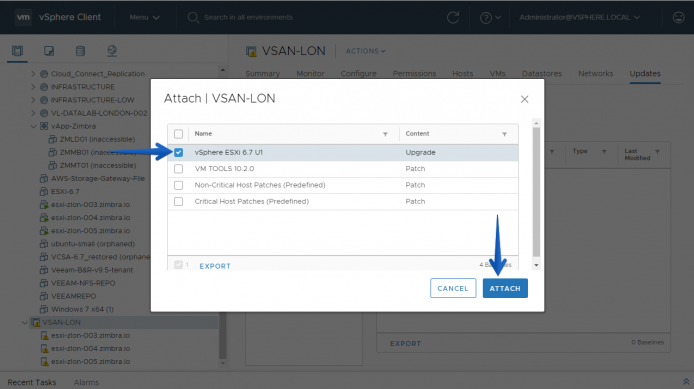Refresh the vSphere Client view
Viewport: 694px width, 389px height.
[x=453, y=18]
